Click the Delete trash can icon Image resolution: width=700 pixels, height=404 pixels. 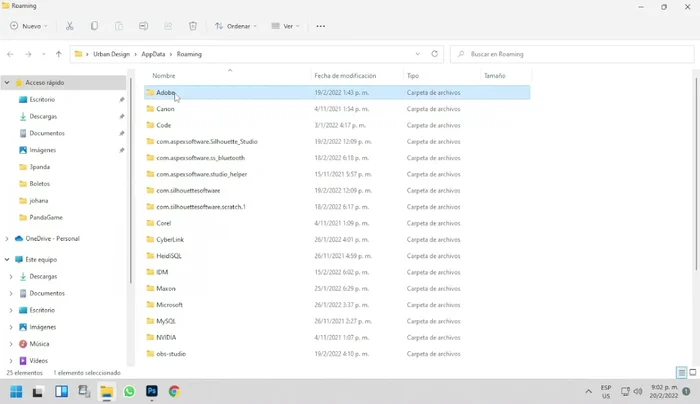click(x=193, y=25)
